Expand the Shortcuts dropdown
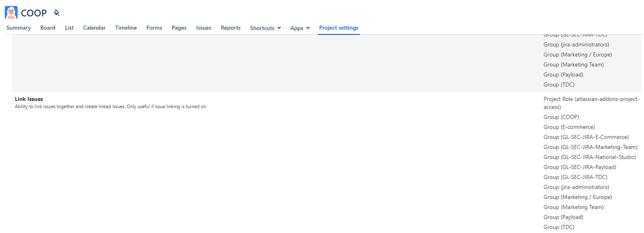This screenshot has width=644, height=233. 266,28
